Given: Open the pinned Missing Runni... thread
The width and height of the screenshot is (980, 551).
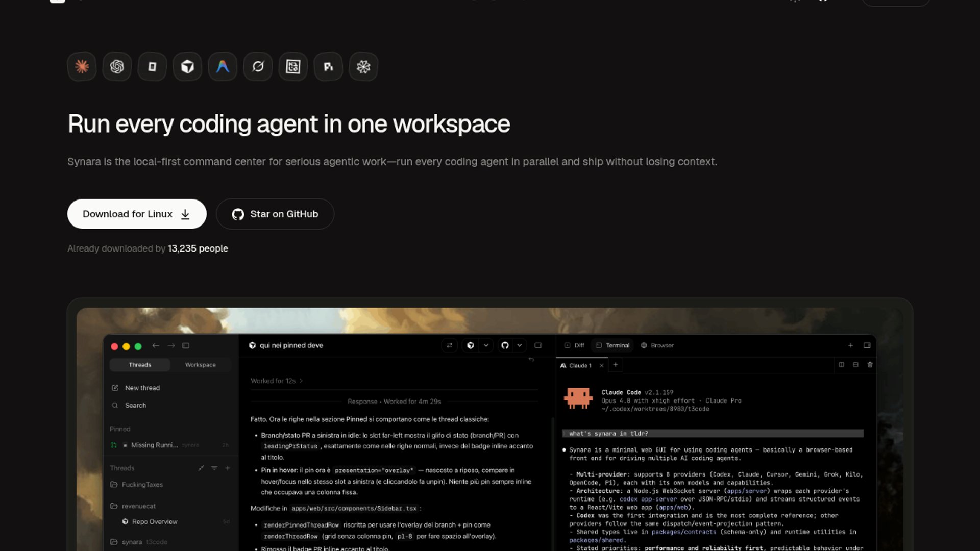Looking at the screenshot, I should tap(169, 445).
